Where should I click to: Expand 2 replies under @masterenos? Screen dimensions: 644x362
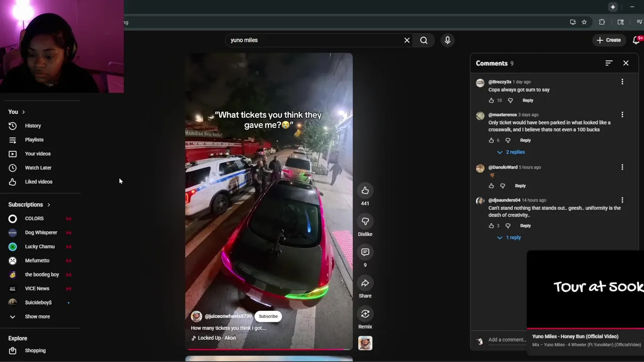(511, 152)
